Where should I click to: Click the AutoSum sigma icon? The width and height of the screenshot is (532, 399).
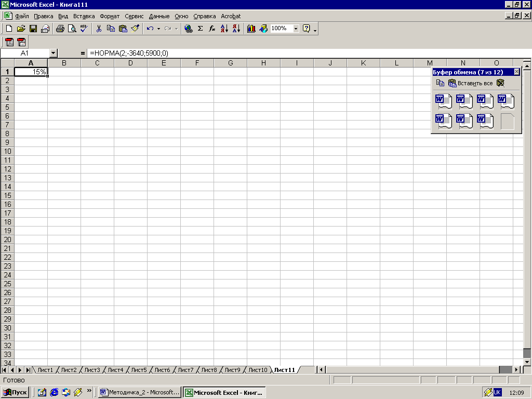200,29
